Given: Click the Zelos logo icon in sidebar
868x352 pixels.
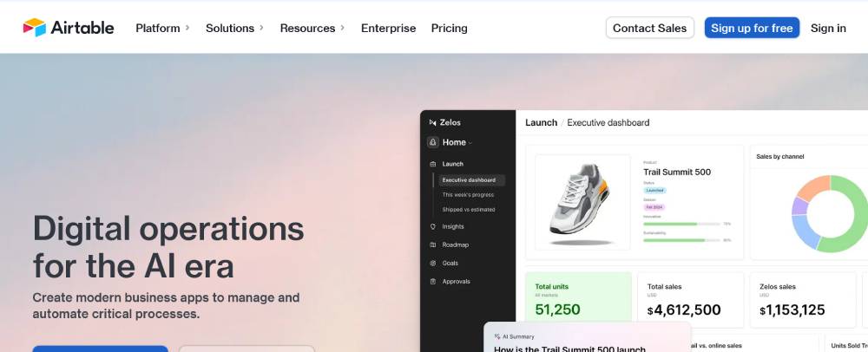Looking at the screenshot, I should [432, 122].
